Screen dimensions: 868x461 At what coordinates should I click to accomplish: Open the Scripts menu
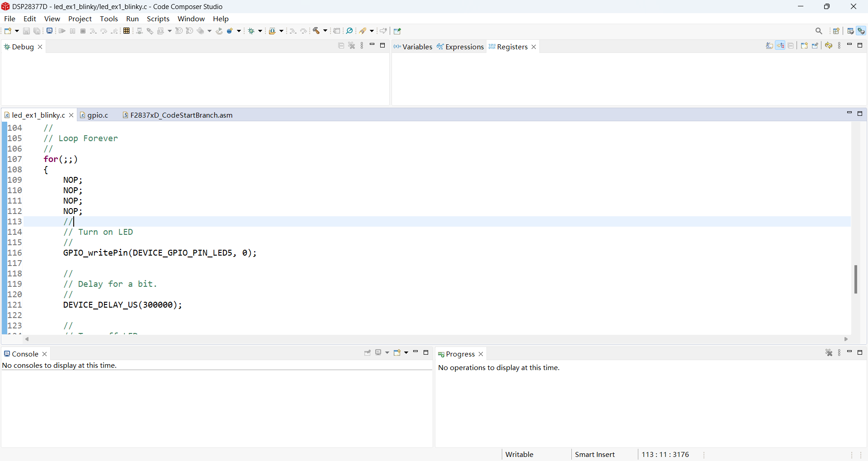pyautogui.click(x=158, y=19)
